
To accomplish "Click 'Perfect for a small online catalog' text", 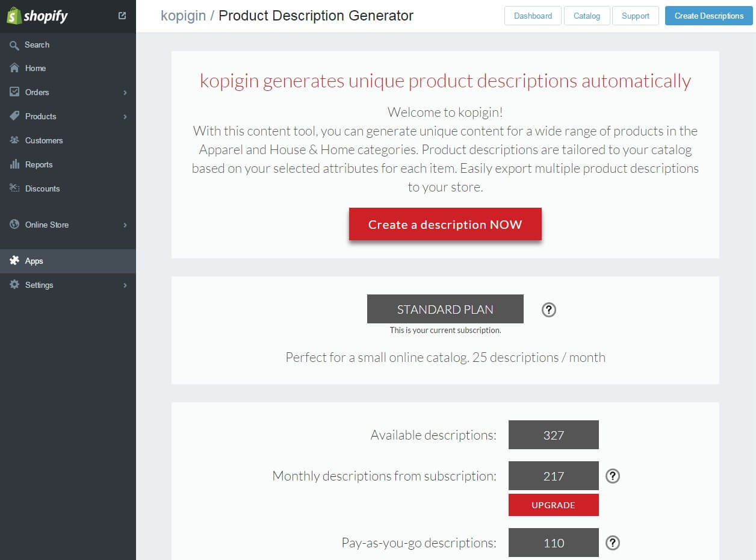I will 377,358.
